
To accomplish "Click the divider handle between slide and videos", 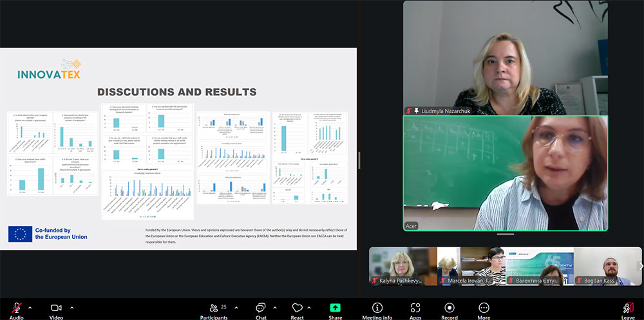I will [x=359, y=160].
